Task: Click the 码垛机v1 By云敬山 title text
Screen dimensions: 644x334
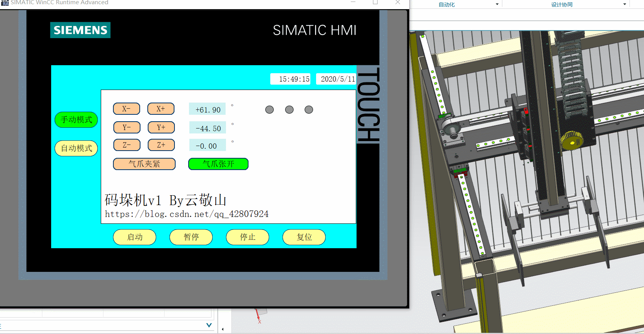Action: pos(166,200)
